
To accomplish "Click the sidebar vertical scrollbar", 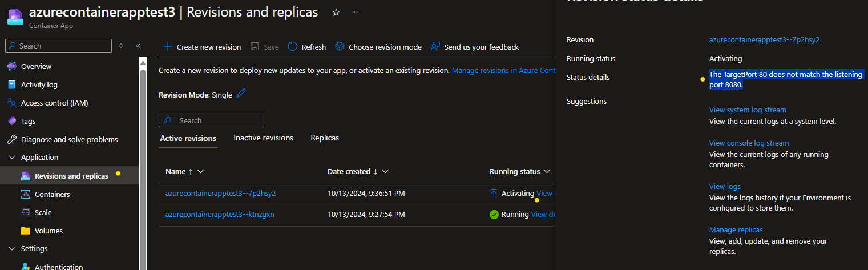I will tap(143, 166).
